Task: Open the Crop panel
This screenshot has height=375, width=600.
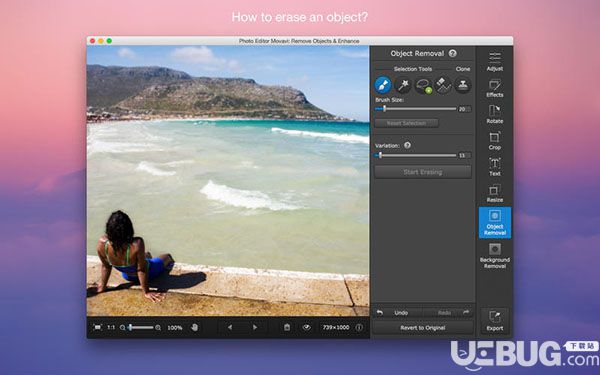Action: point(495,140)
